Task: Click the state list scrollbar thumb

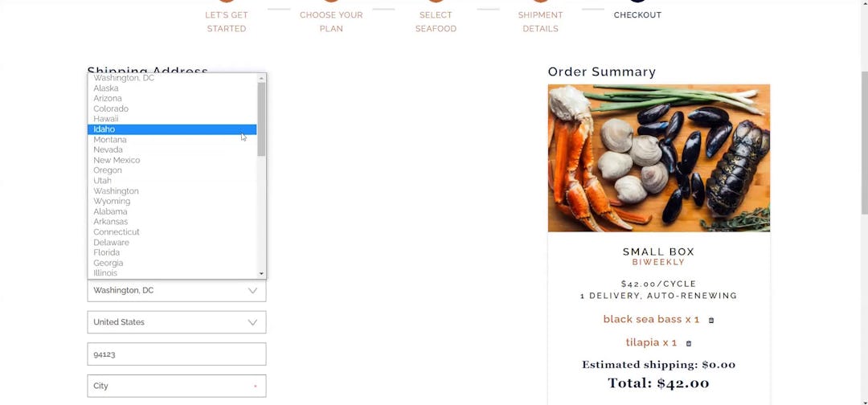Action: point(261,119)
